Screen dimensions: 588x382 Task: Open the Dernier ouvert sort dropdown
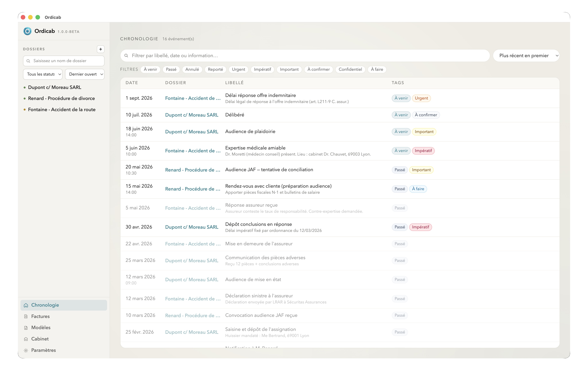(85, 74)
